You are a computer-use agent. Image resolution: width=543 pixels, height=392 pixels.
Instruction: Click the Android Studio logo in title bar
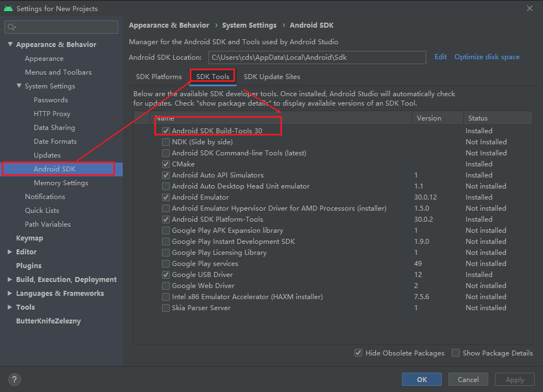click(8, 8)
